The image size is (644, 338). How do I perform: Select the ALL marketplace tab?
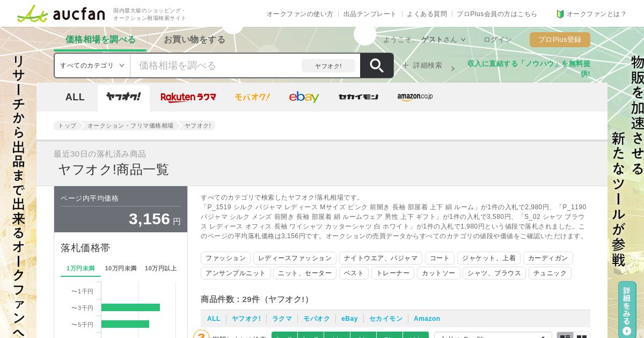coord(75,97)
